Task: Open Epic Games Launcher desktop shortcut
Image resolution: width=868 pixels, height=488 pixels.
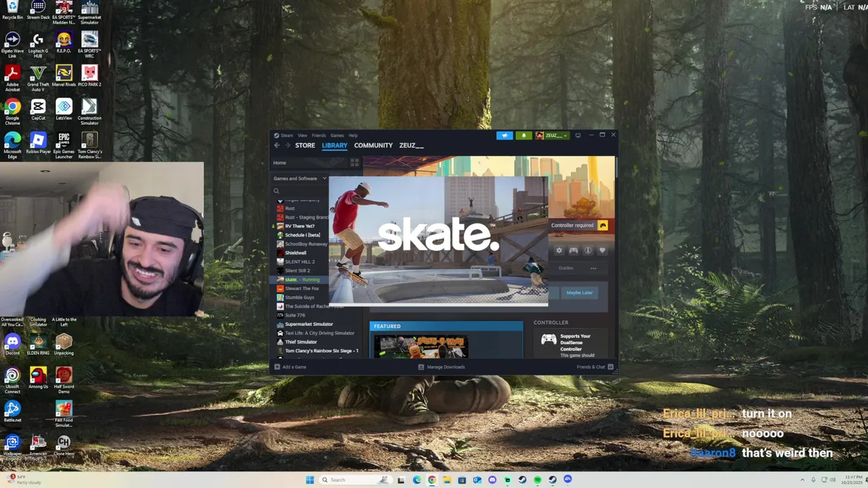Action: [64, 145]
